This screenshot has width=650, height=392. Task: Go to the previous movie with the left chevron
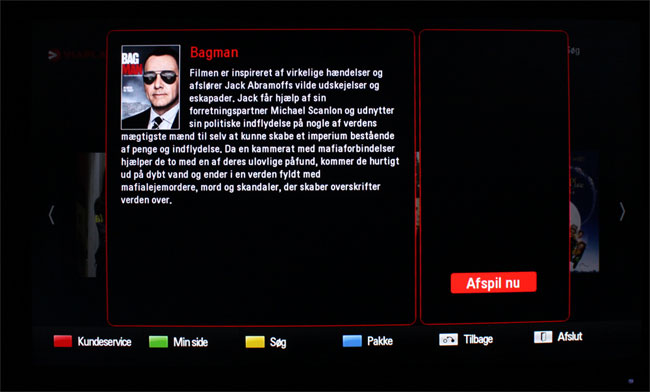click(x=51, y=215)
